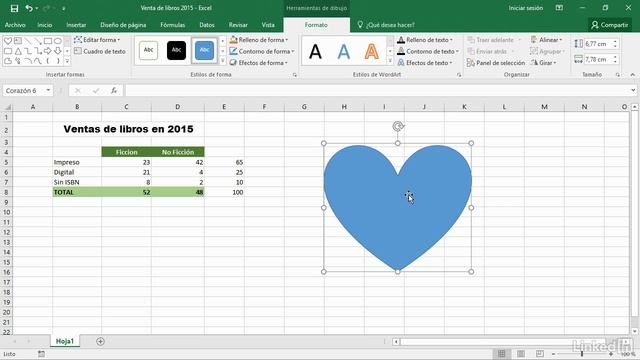Open the Archivo tab
The height and width of the screenshot is (360, 640).
pyautogui.click(x=15, y=25)
